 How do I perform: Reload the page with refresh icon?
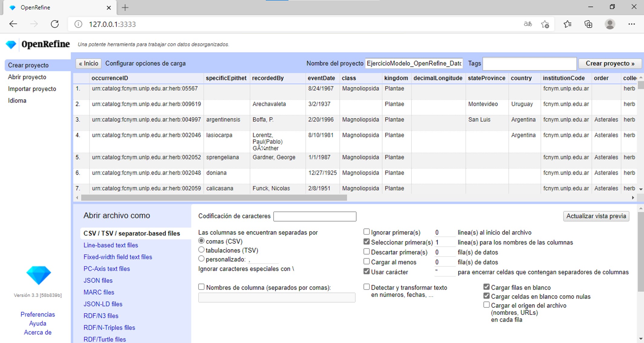55,24
